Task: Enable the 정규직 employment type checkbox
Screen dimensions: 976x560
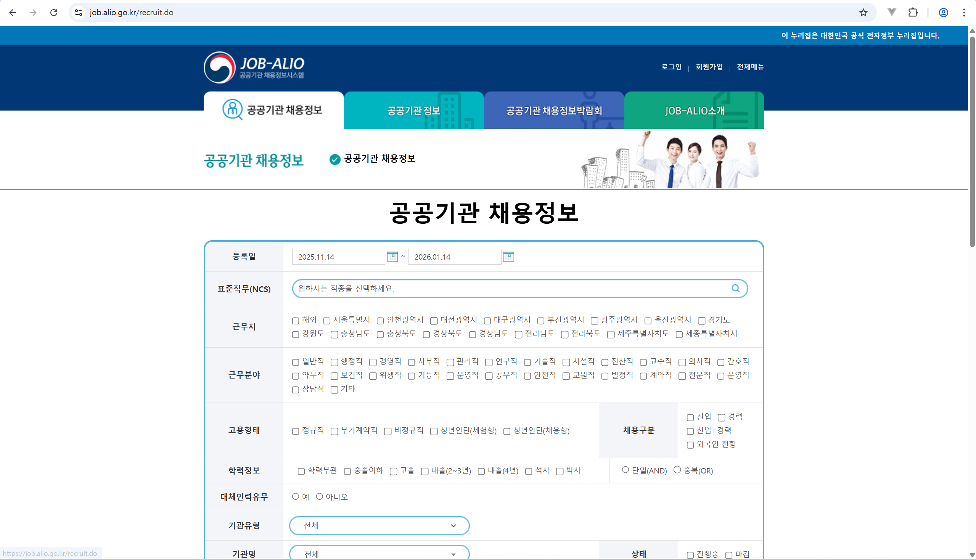Action: click(x=296, y=431)
